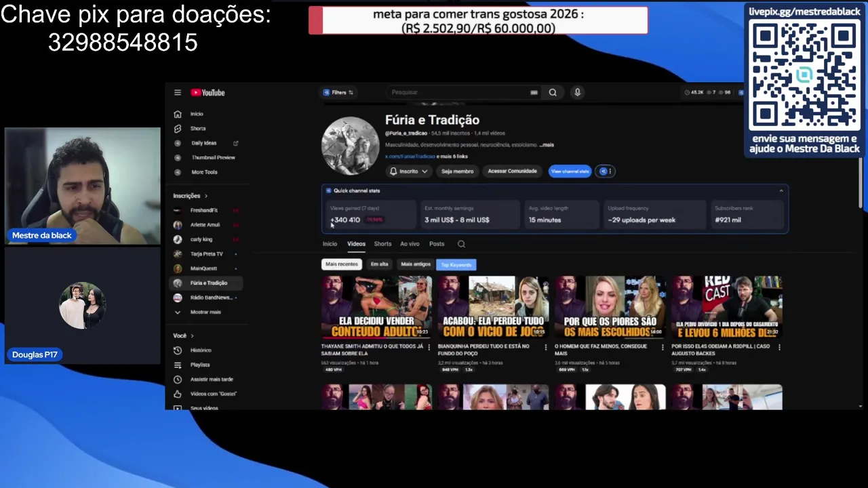Open the Filters extension button

(338, 92)
